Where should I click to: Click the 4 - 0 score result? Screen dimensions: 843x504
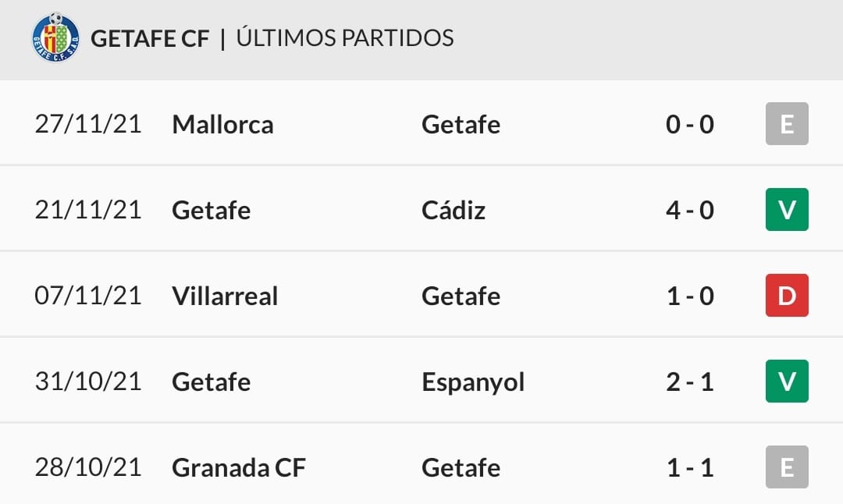pos(690,210)
